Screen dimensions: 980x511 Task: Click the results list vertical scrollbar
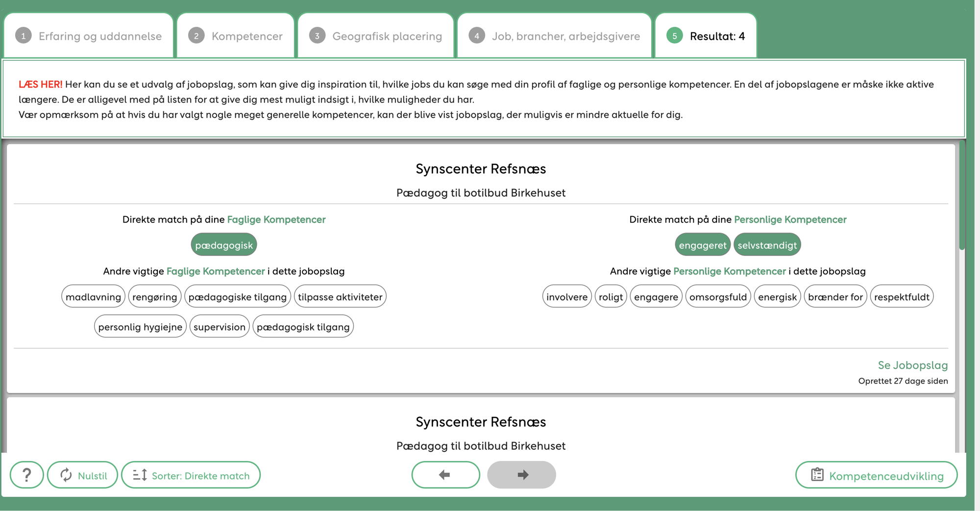tap(962, 196)
